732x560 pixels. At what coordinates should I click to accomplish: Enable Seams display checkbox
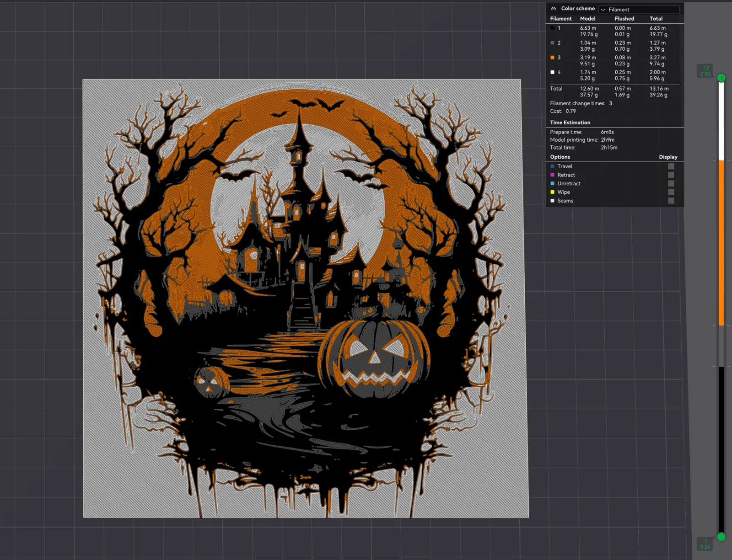671,201
